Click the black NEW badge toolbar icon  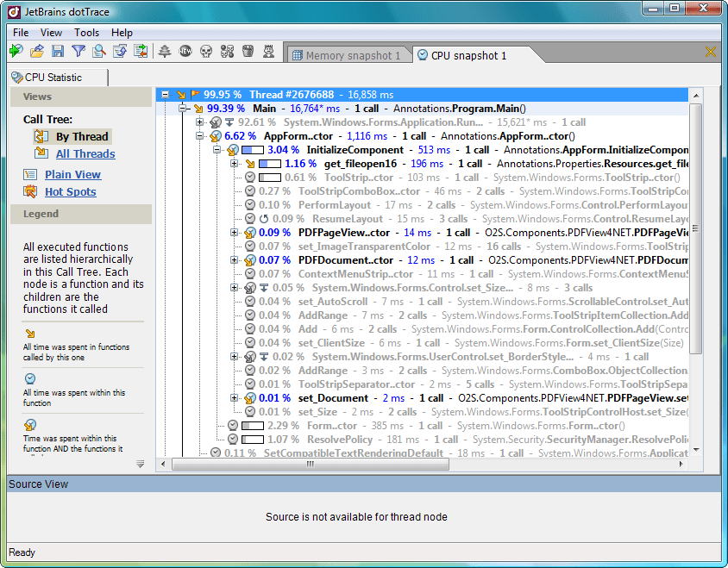click(x=185, y=52)
